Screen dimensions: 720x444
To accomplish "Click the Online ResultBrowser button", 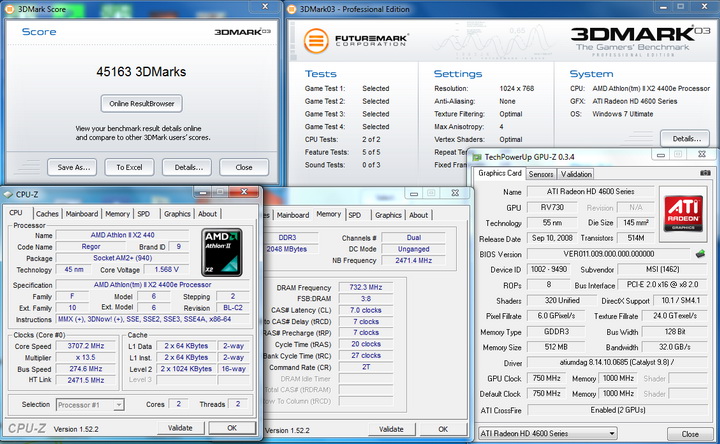I will coord(141,104).
